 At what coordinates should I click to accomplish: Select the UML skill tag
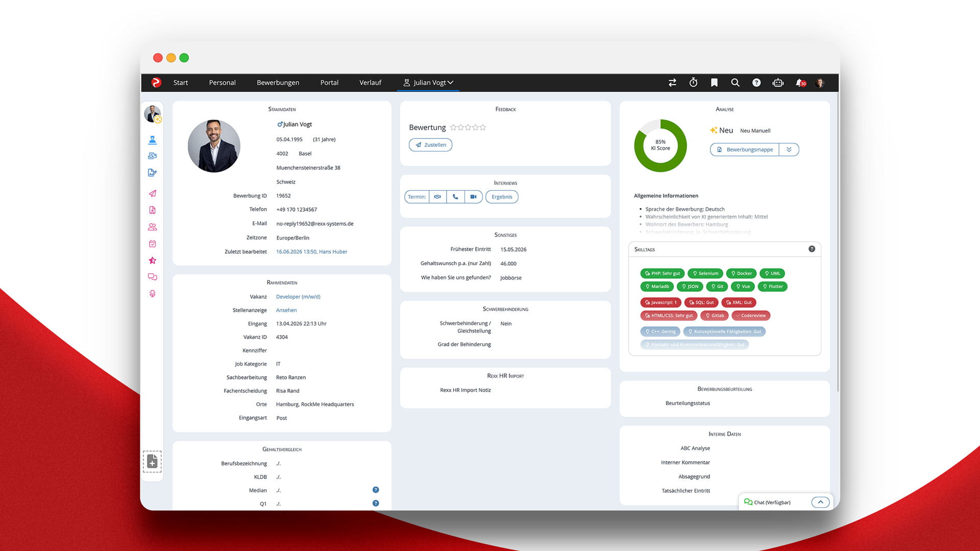click(x=772, y=273)
